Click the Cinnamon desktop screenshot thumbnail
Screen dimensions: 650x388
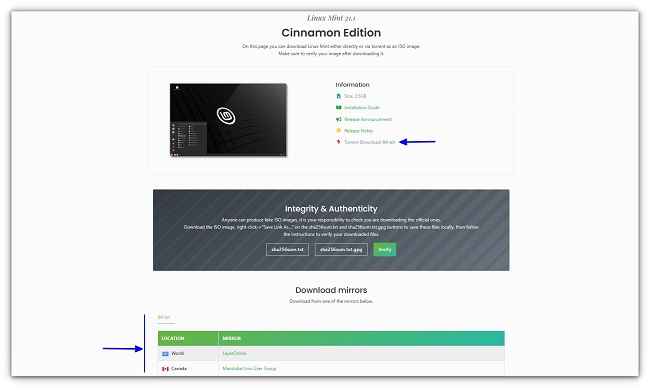(x=228, y=120)
